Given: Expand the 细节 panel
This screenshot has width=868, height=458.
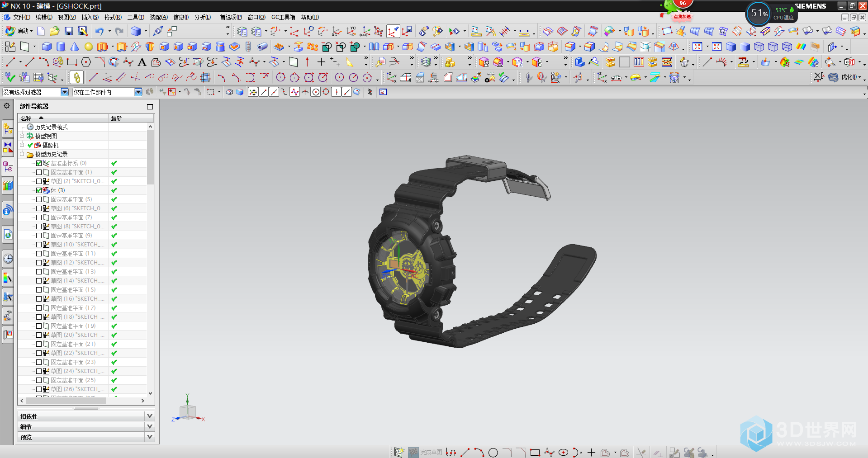Looking at the screenshot, I should [150, 426].
